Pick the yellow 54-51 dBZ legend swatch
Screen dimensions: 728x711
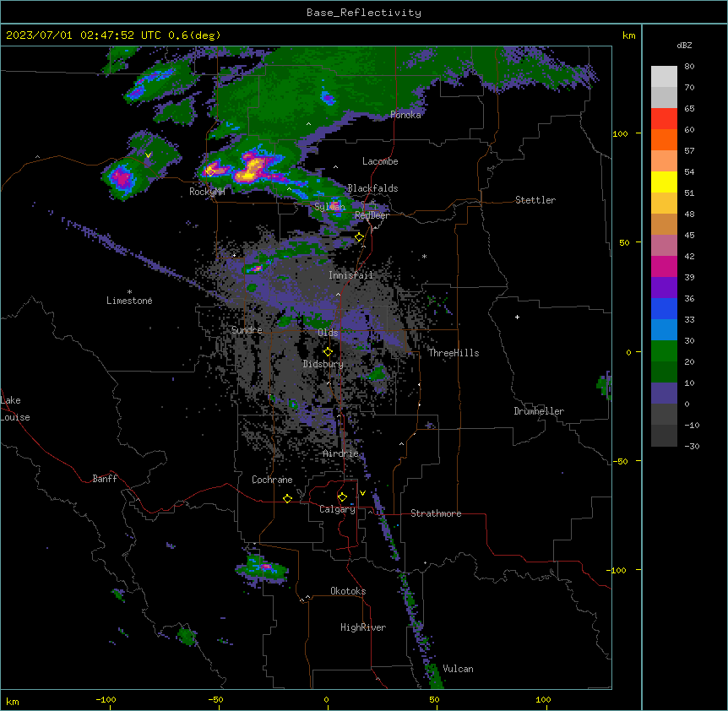point(664,182)
